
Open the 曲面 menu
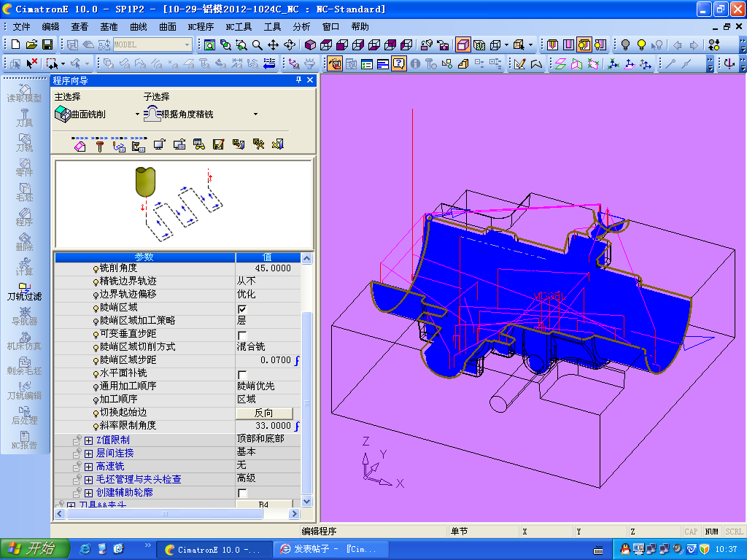(x=167, y=27)
